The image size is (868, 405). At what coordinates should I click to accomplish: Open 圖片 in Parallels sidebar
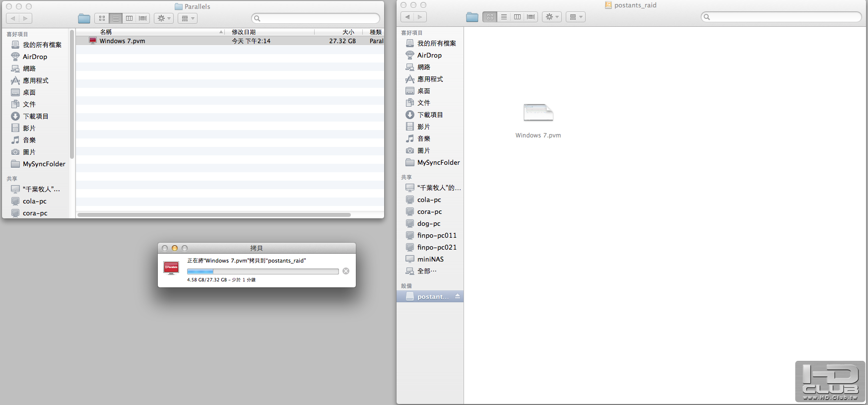pos(24,152)
